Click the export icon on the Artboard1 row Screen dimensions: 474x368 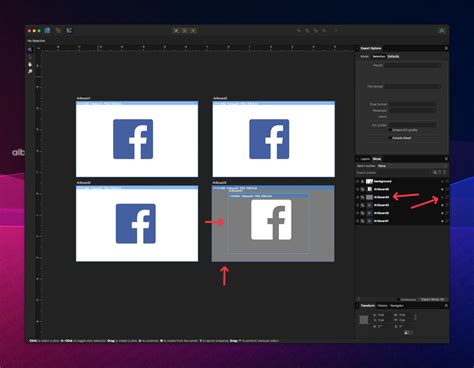tap(447, 221)
